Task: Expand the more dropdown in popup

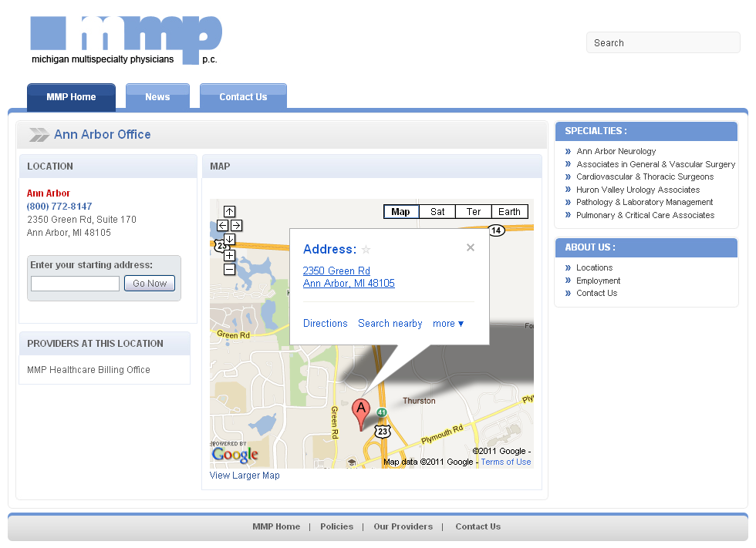Action: click(x=448, y=324)
